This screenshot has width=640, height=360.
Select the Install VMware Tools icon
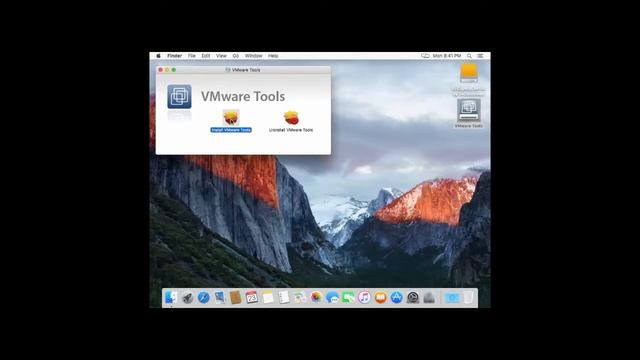click(x=231, y=118)
